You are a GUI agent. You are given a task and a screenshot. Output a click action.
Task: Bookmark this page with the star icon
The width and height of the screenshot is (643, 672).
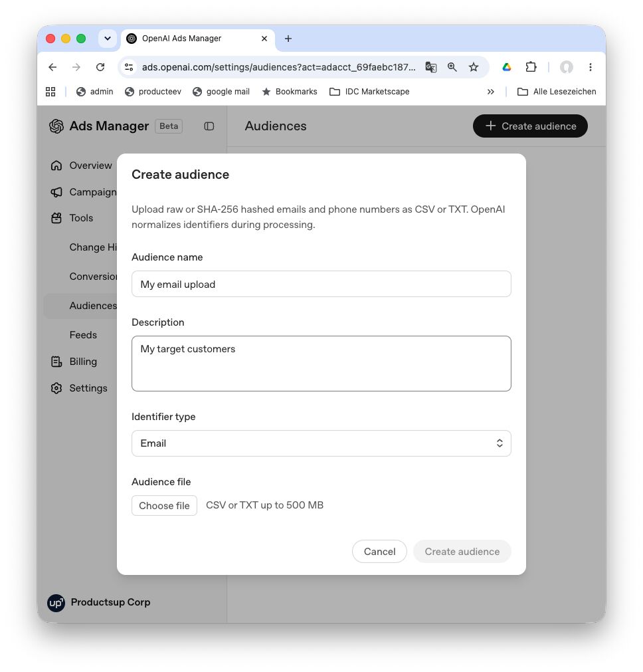click(473, 67)
